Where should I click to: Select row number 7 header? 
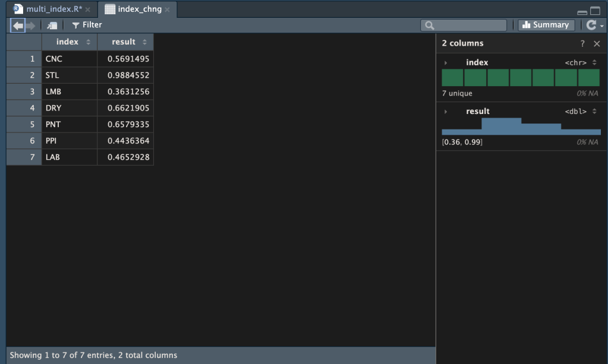point(24,157)
